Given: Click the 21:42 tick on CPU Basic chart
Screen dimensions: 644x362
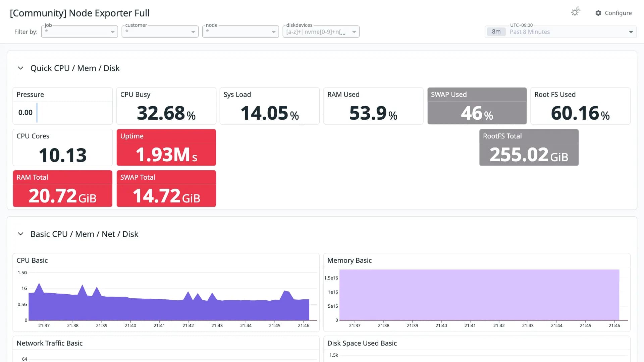Looking at the screenshot, I should pos(188,325).
